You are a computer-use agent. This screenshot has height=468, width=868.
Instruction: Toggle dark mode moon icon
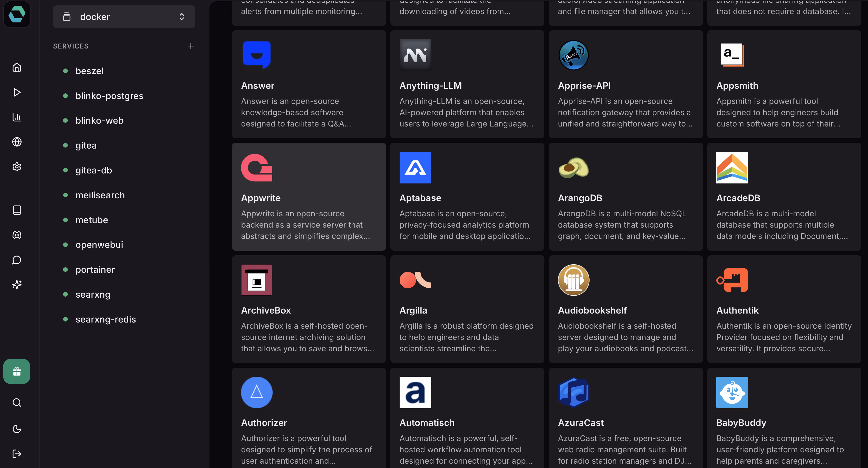tap(17, 429)
